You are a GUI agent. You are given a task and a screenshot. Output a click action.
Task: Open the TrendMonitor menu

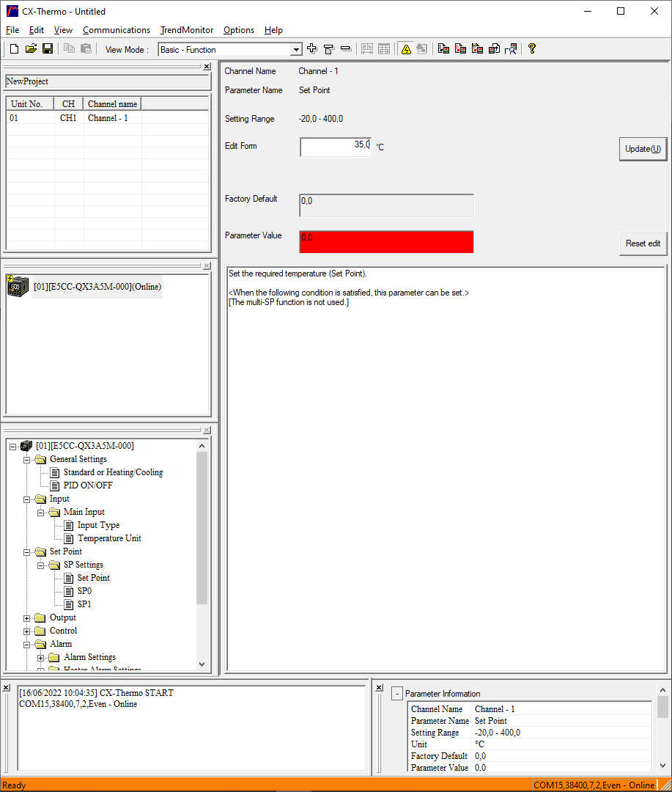tap(186, 30)
